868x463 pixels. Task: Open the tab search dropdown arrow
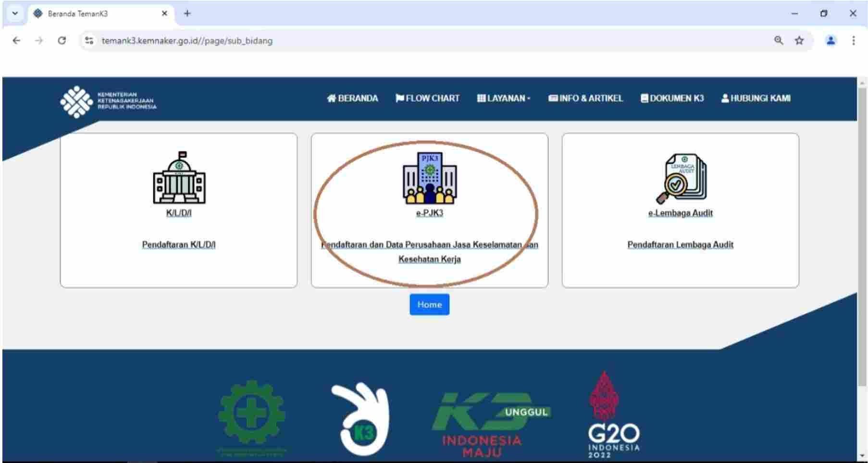click(15, 13)
